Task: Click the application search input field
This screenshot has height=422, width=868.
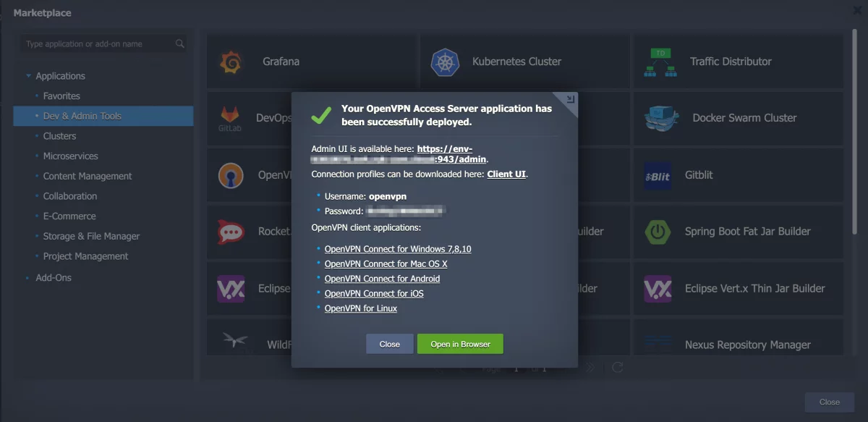Action: pos(103,44)
